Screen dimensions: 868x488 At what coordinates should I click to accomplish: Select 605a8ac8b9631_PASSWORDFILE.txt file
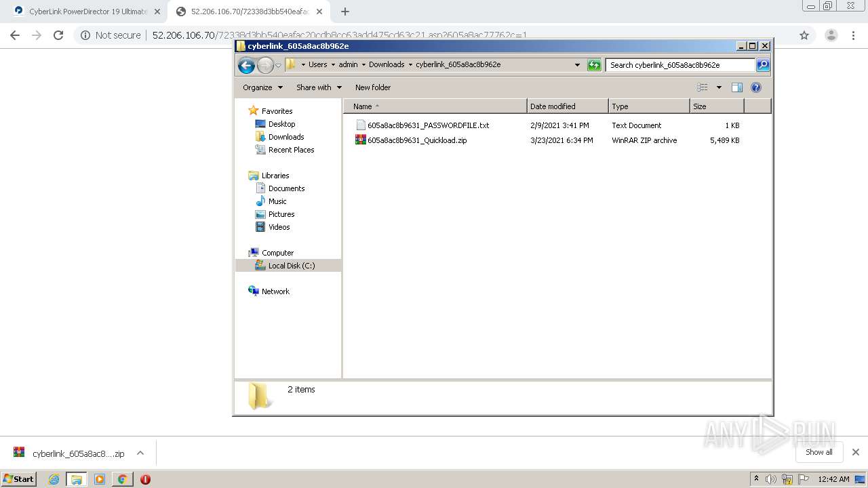(428, 125)
